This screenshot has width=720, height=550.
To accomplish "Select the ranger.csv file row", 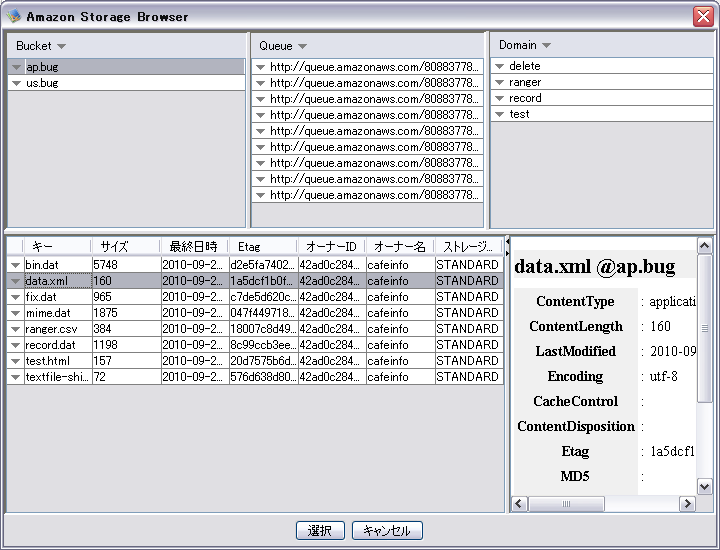I will pos(58,329).
